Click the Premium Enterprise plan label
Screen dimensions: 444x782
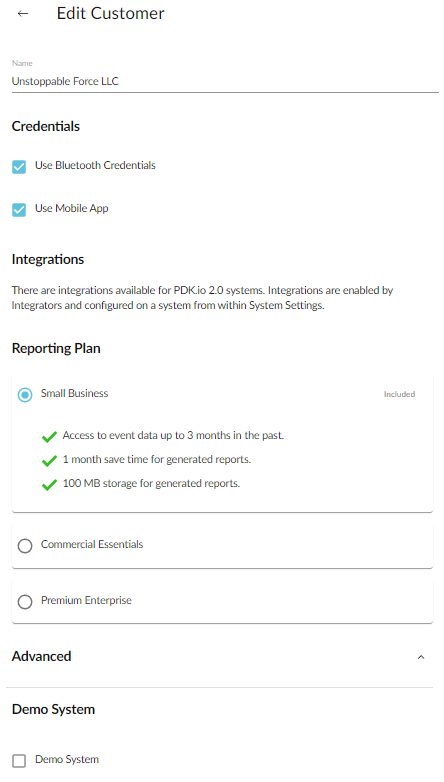[86, 600]
